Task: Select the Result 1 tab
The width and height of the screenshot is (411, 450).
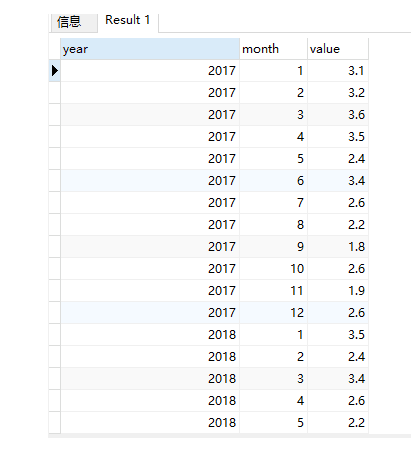Action: click(128, 21)
